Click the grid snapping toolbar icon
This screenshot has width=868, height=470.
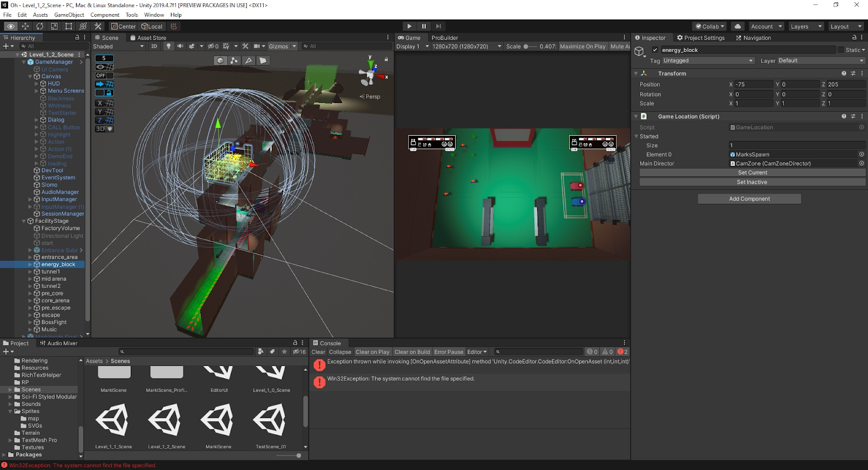pos(174,26)
